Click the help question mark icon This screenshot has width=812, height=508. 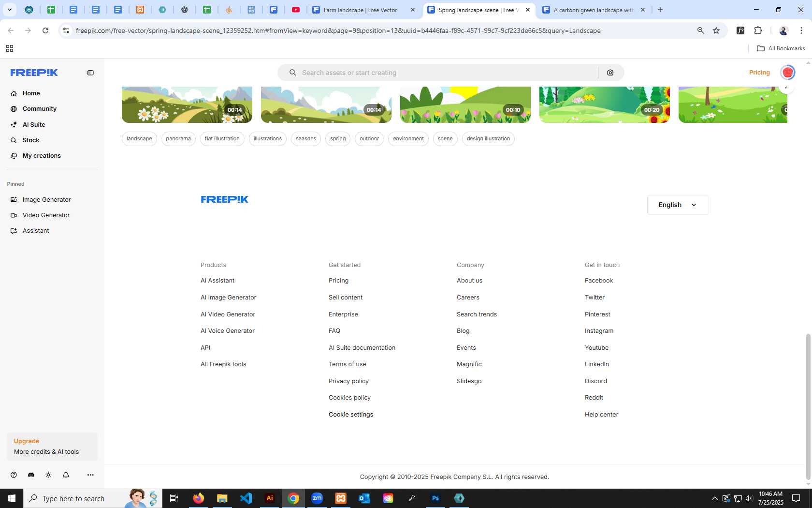(14, 475)
